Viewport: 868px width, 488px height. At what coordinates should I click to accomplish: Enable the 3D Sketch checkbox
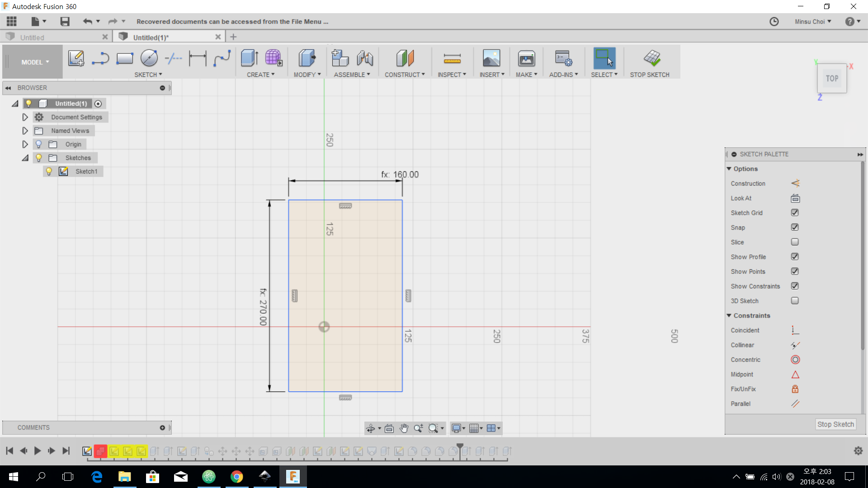[x=795, y=300]
